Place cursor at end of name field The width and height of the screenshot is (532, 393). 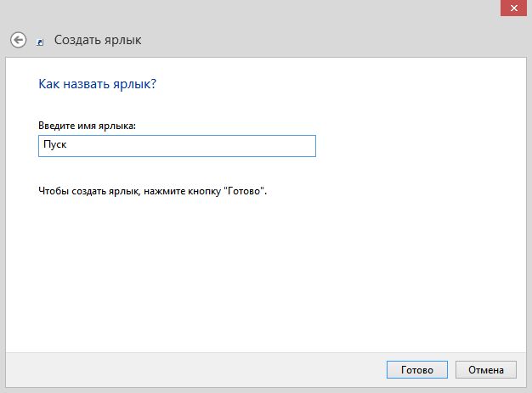[x=255, y=146]
